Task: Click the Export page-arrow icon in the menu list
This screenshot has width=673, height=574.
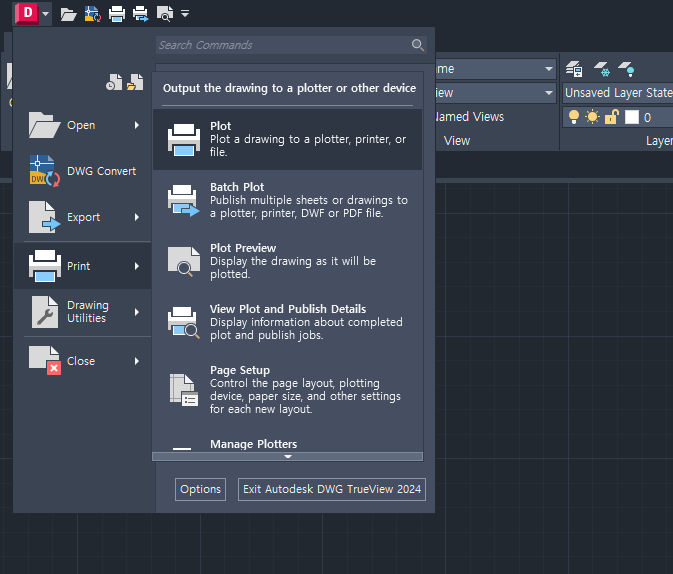Action: point(44,217)
